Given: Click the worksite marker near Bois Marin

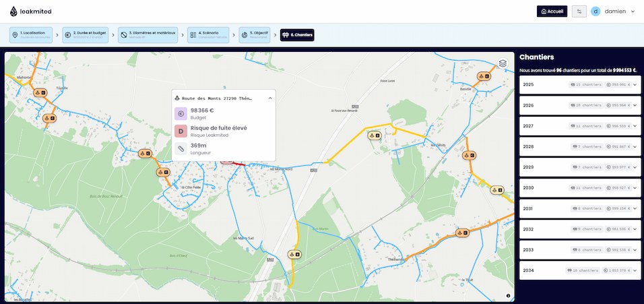Looking at the screenshot, I should 294,254.
